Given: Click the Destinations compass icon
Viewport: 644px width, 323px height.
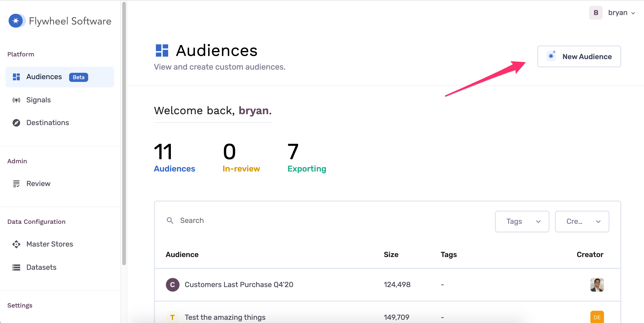Looking at the screenshot, I should pos(16,123).
